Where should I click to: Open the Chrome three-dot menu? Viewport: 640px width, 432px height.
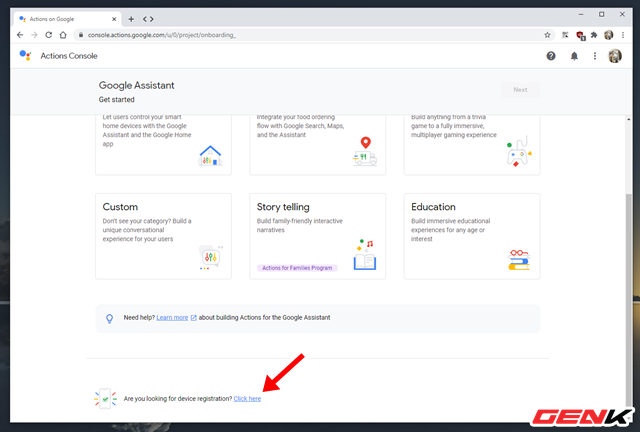pos(623,35)
